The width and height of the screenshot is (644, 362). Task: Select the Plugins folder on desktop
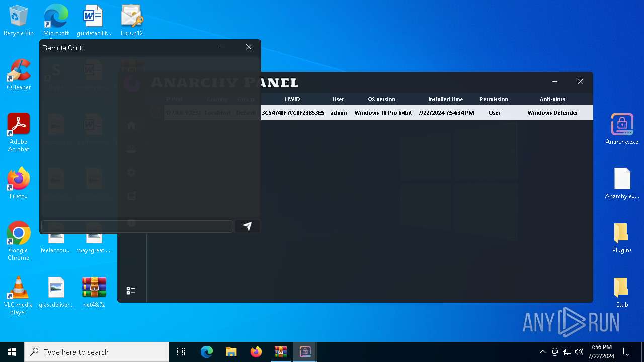pos(622,238)
